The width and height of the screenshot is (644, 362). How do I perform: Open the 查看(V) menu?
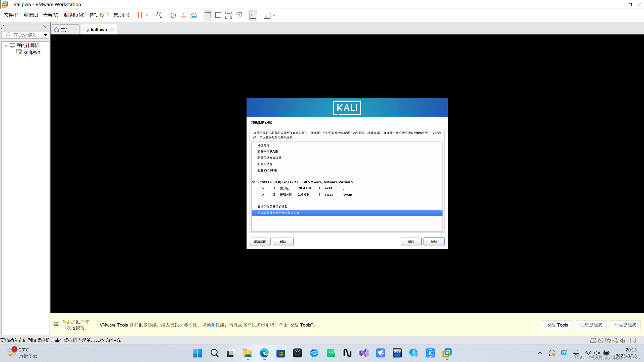[51, 15]
